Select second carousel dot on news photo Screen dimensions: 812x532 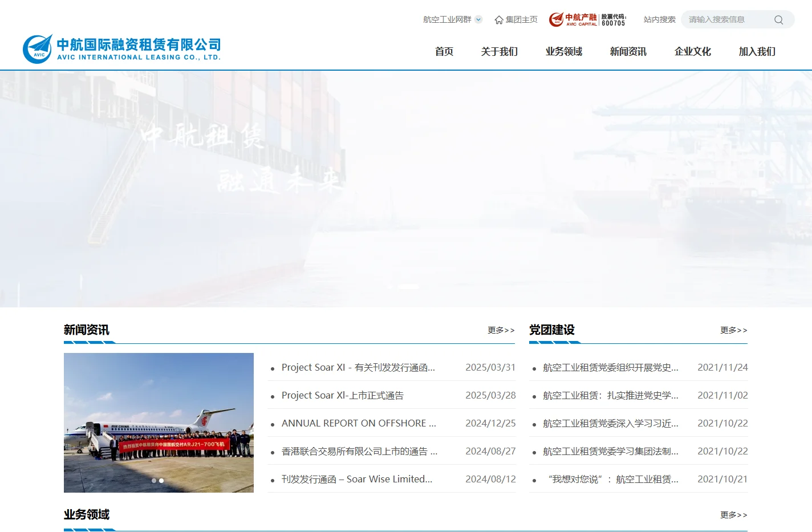161,481
